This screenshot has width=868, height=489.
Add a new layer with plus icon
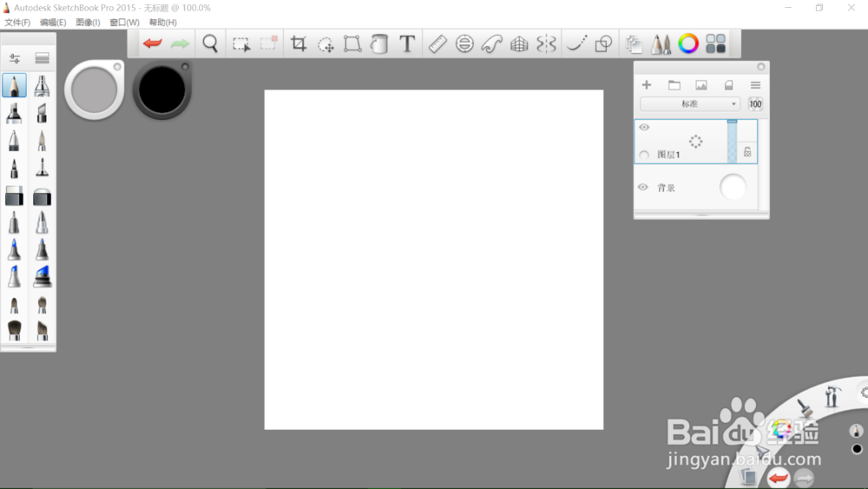647,85
